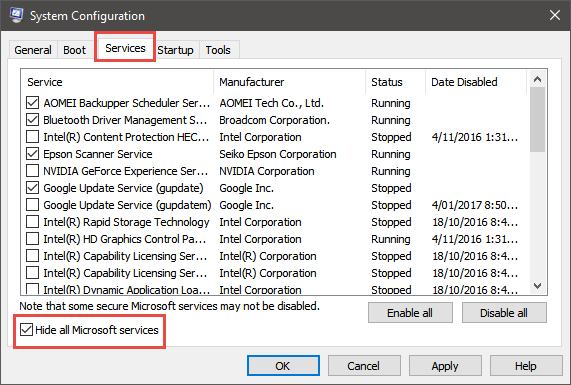
Task: Select the AOMEI Tech Co., Ltd. manufacturer cell
Action: [x=271, y=103]
